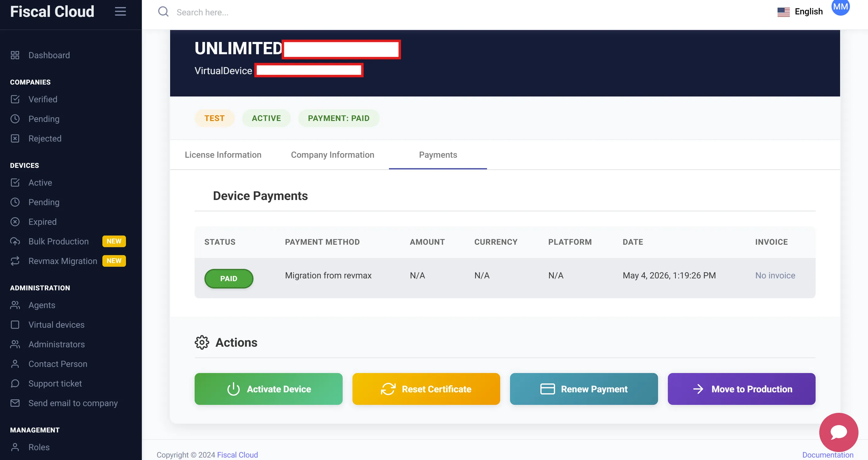
Task: Click the ACTIVE status badge
Action: pyautogui.click(x=266, y=118)
